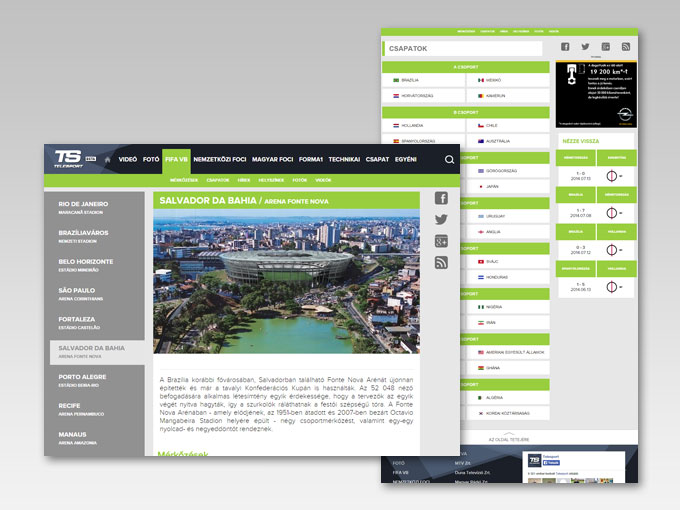
Task: Open MAGYAR FOCI menu item
Action: click(272, 160)
